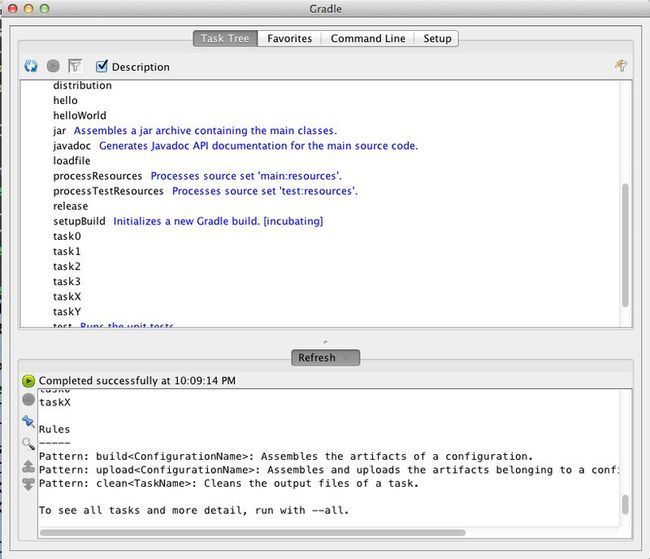Select the helloWorld task
650x559 pixels.
tap(80, 115)
